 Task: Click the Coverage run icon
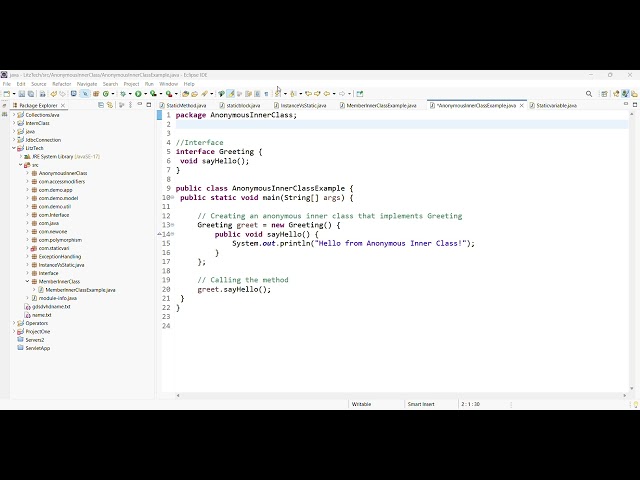coord(153,94)
